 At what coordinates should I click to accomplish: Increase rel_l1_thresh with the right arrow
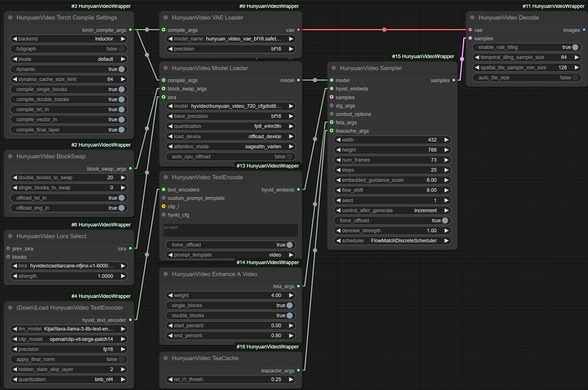coord(291,379)
